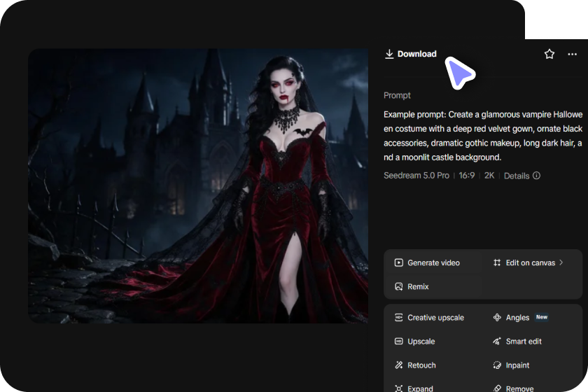Click the '2K' resolution text
This screenshot has height=392, width=588.
click(x=489, y=176)
